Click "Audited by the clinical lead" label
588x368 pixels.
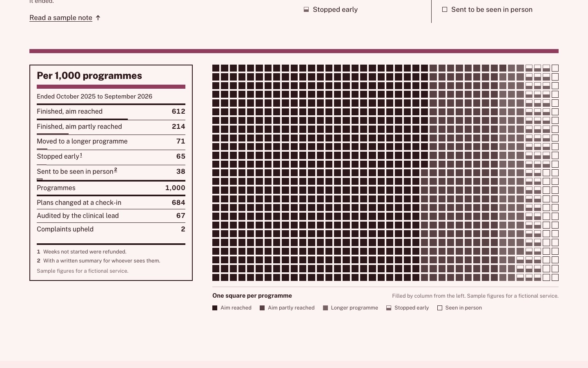(x=78, y=216)
